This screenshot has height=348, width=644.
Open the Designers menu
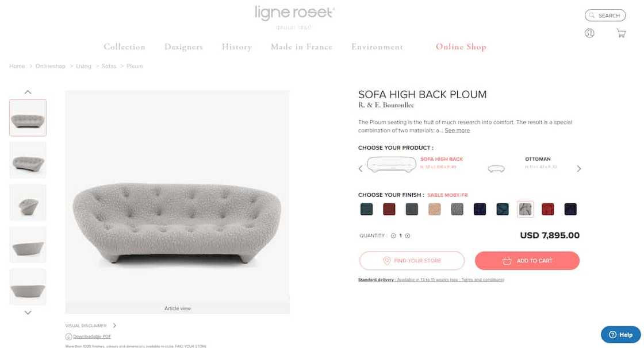pyautogui.click(x=183, y=47)
